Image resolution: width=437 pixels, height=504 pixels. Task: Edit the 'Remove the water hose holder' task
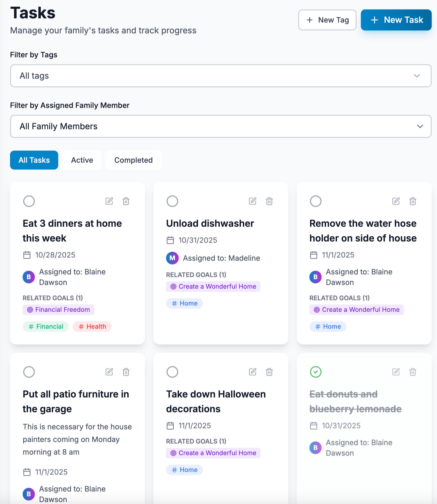[396, 201]
